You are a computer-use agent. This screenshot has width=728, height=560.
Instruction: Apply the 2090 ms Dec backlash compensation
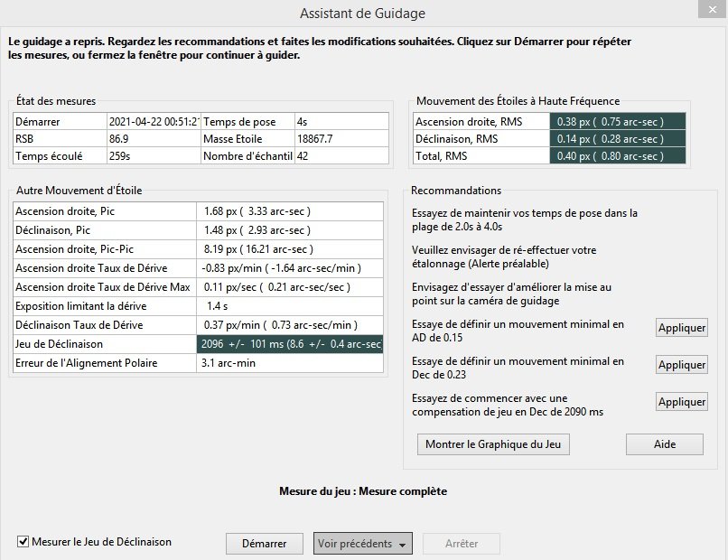pyautogui.click(x=680, y=401)
